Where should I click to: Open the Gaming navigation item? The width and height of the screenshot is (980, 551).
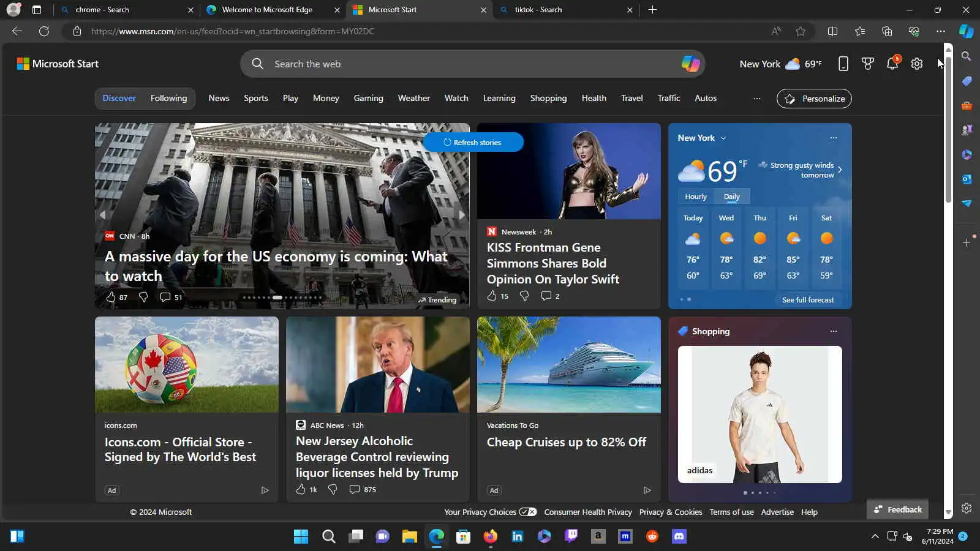coord(368,98)
